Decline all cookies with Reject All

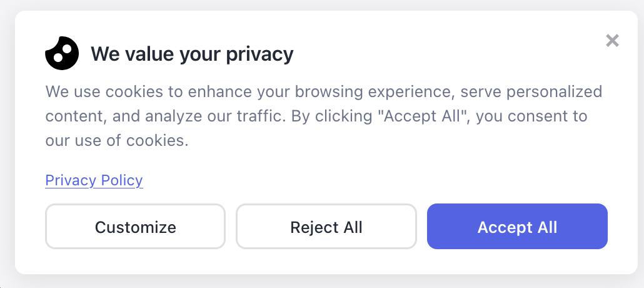click(x=326, y=226)
